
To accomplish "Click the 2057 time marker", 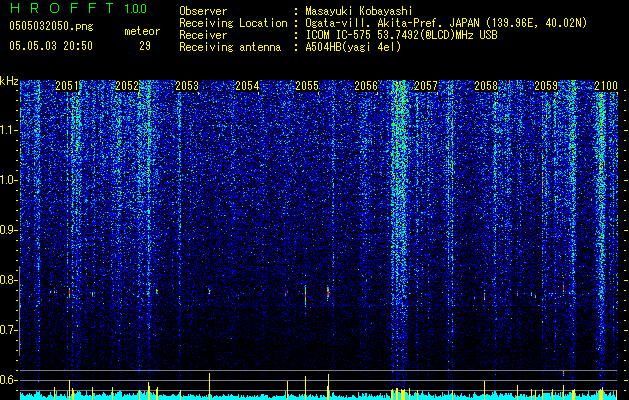I will [426, 86].
